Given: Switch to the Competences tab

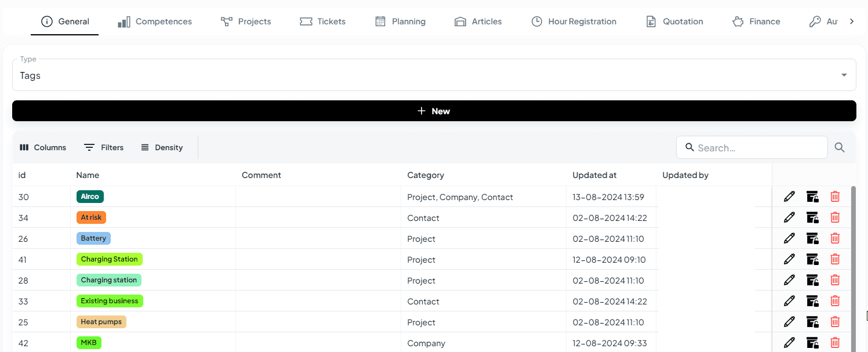Looking at the screenshot, I should coord(155,21).
